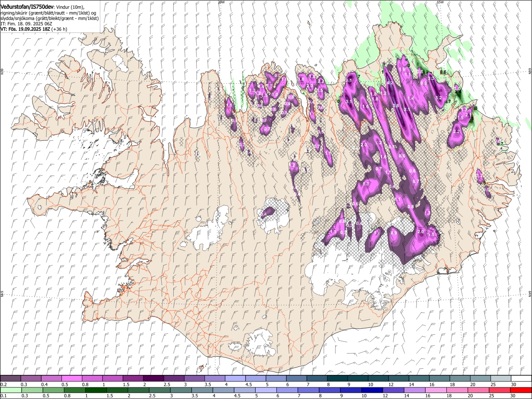The width and height of the screenshot is (532, 399).
Task: Click the 3.2 precipitation value in the northeast
Action: point(438,98)
